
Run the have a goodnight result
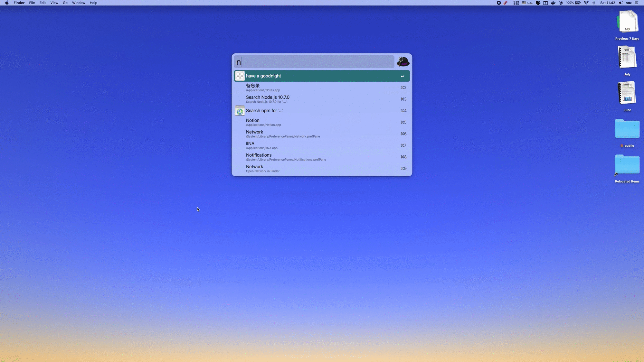[322, 76]
